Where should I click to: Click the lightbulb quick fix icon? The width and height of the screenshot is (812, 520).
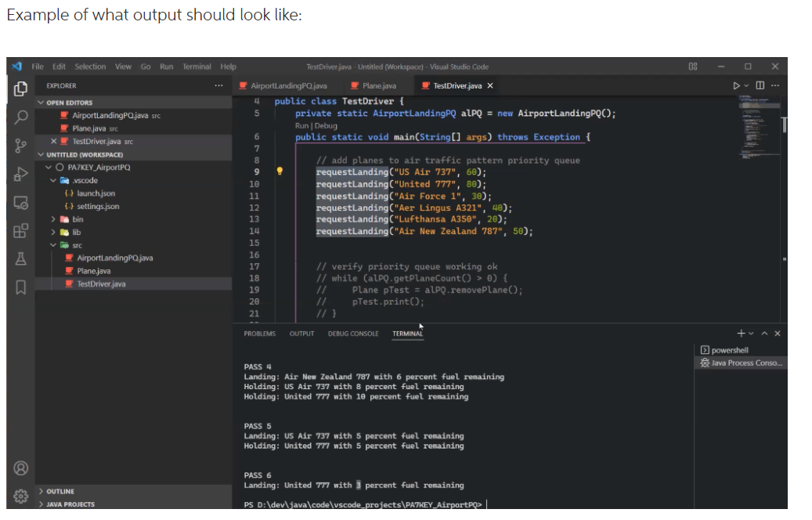pos(280,172)
